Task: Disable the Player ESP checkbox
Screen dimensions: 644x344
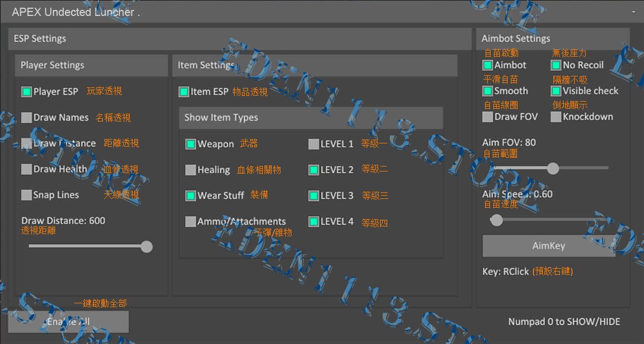Action: tap(26, 92)
